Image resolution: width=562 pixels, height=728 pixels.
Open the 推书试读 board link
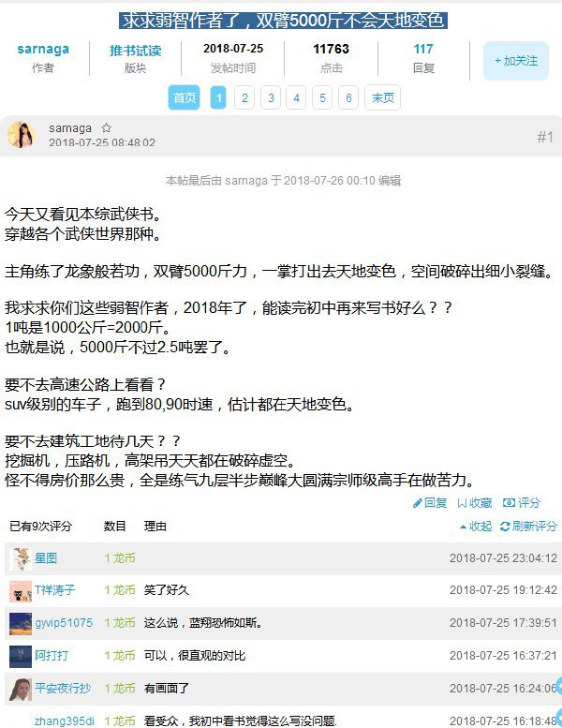[x=136, y=51]
